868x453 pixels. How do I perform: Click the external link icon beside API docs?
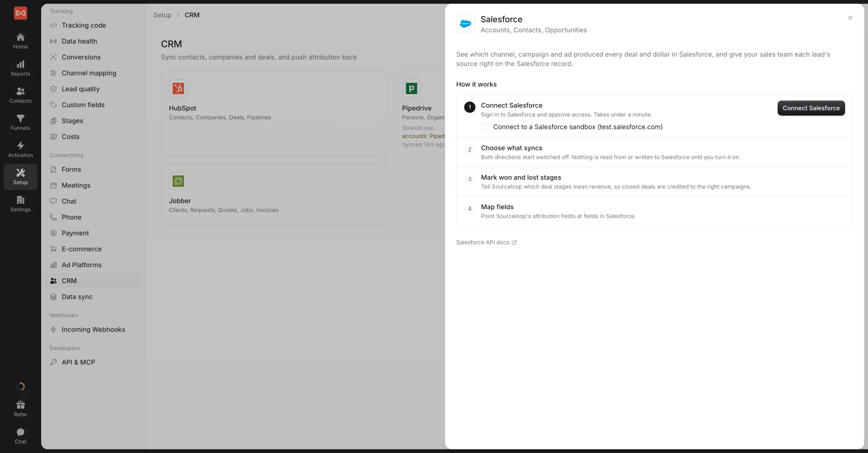click(514, 243)
